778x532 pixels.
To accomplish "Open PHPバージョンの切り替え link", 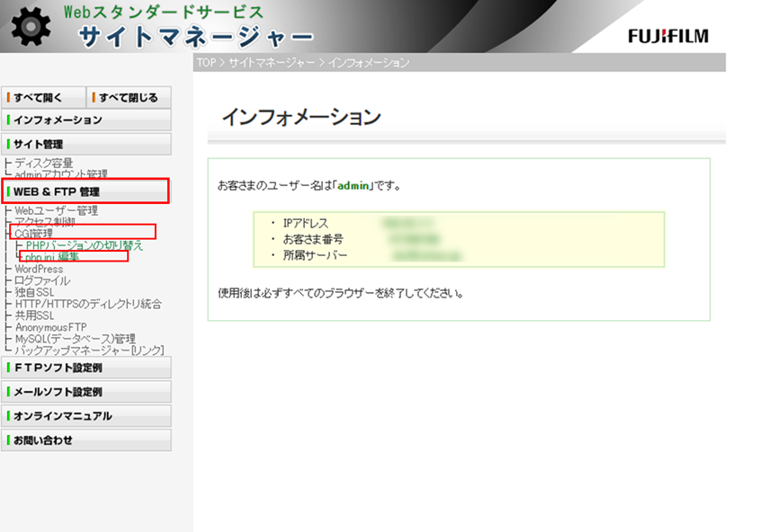I will 85,245.
